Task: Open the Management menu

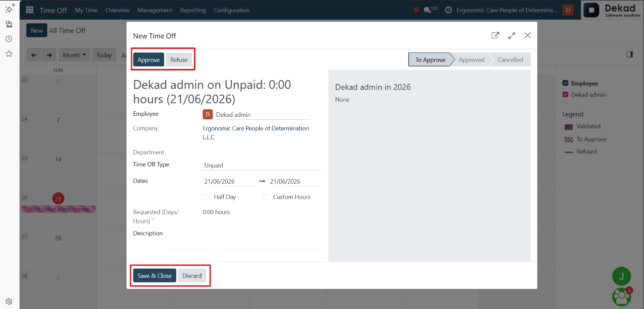Action: coord(155,10)
